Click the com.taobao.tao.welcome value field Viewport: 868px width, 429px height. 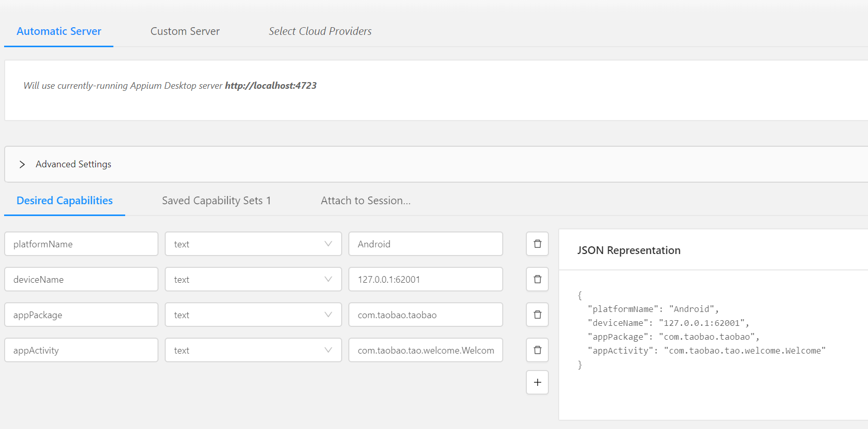(426, 350)
